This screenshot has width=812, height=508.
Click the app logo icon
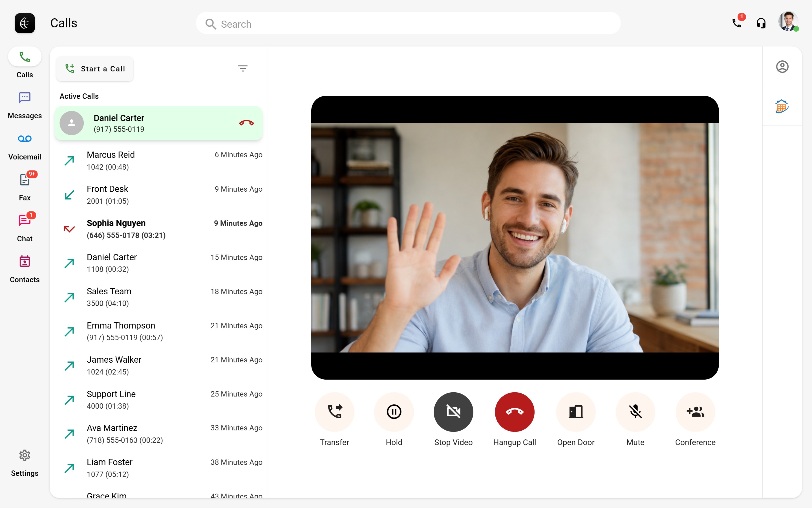pos(25,23)
